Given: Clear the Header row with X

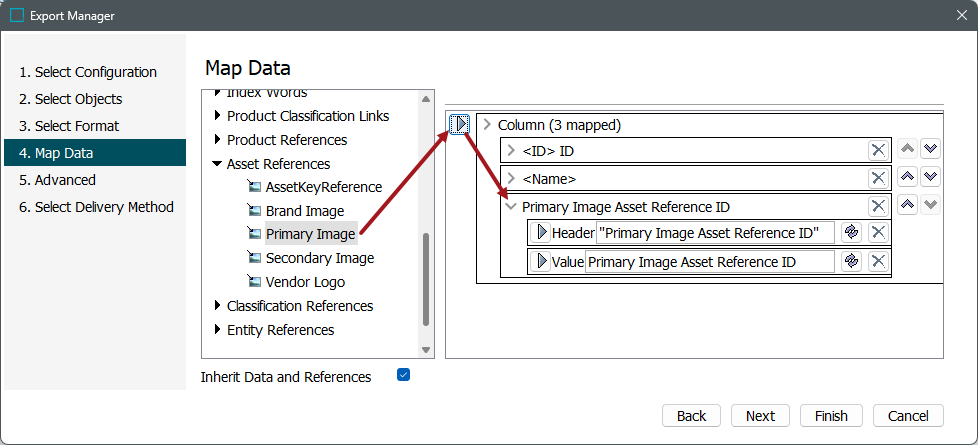Looking at the screenshot, I should 878,233.
